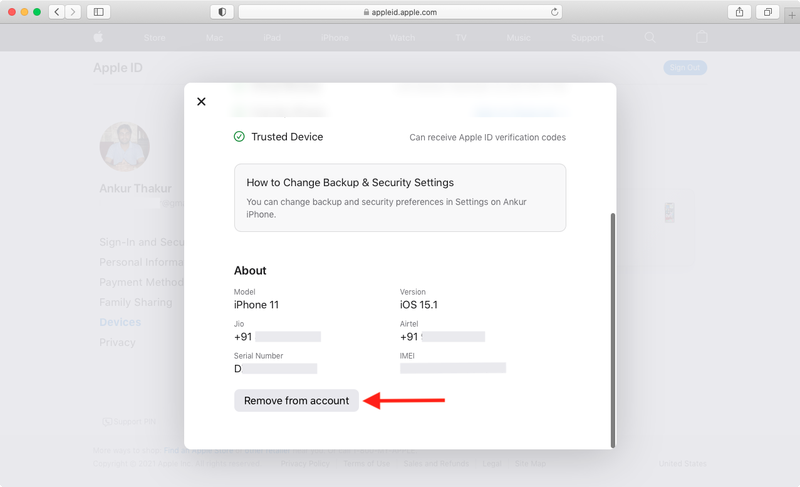Screen dimensions: 800x487
Task: Open the iPhone menu item
Action: 335,38
